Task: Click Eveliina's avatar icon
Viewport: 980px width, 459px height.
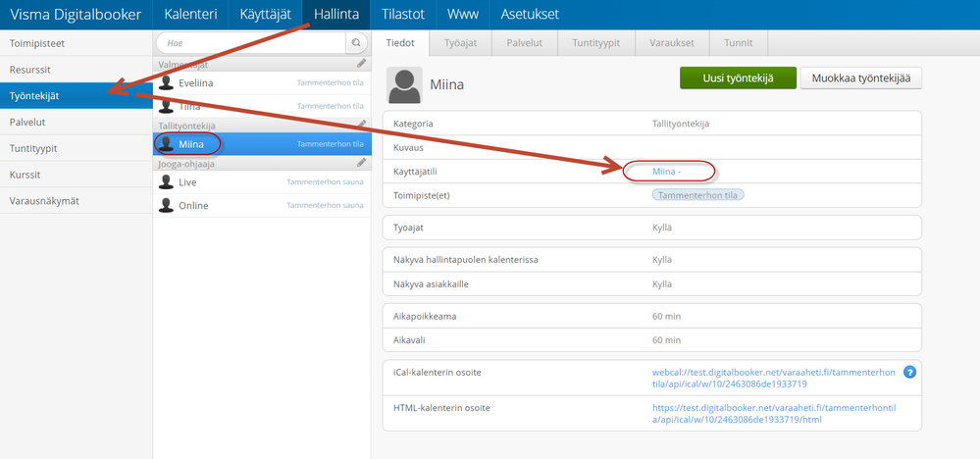Action: click(x=166, y=82)
